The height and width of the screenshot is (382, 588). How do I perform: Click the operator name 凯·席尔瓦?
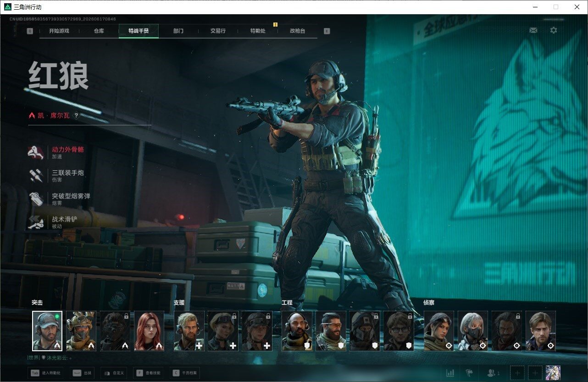tap(54, 116)
